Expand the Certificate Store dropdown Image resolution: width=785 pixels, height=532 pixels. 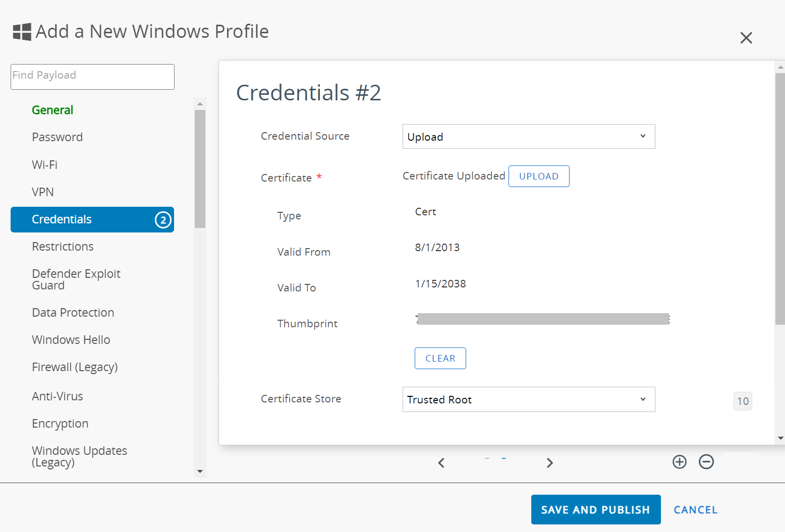[x=528, y=399]
